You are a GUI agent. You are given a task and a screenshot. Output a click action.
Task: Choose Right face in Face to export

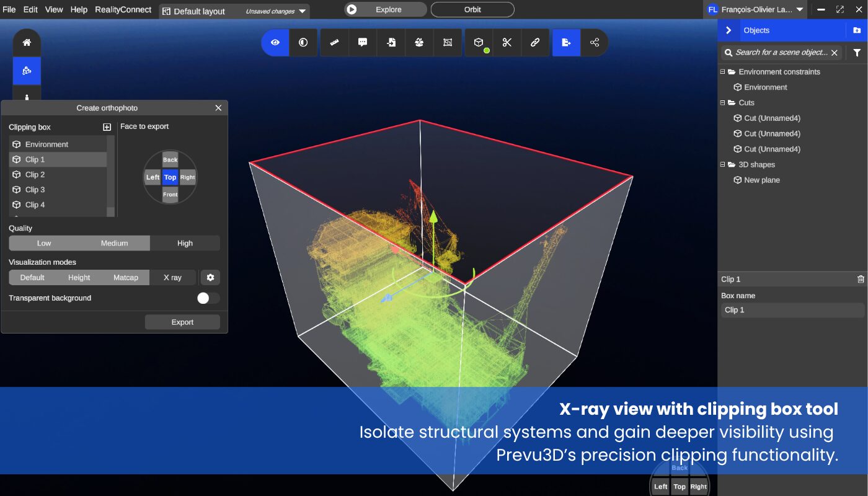click(188, 177)
